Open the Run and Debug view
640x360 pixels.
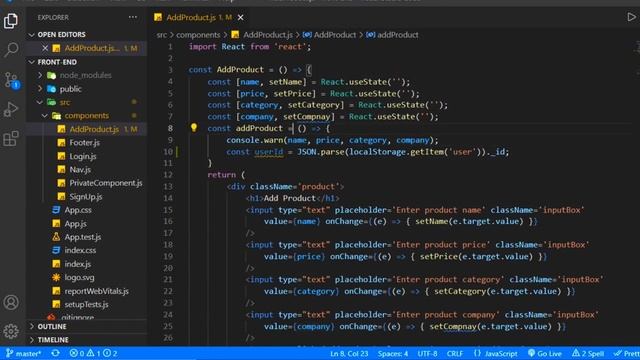click(11, 109)
